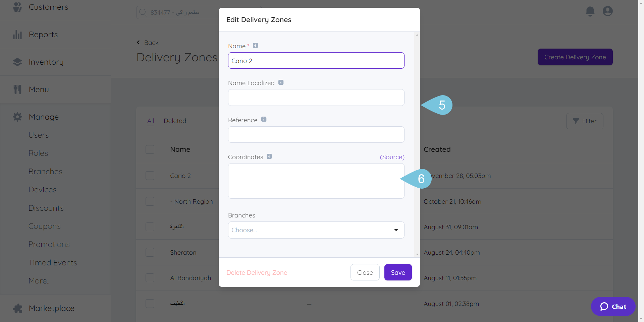
Task: Click the Coordinates info icon
Action: 269,156
